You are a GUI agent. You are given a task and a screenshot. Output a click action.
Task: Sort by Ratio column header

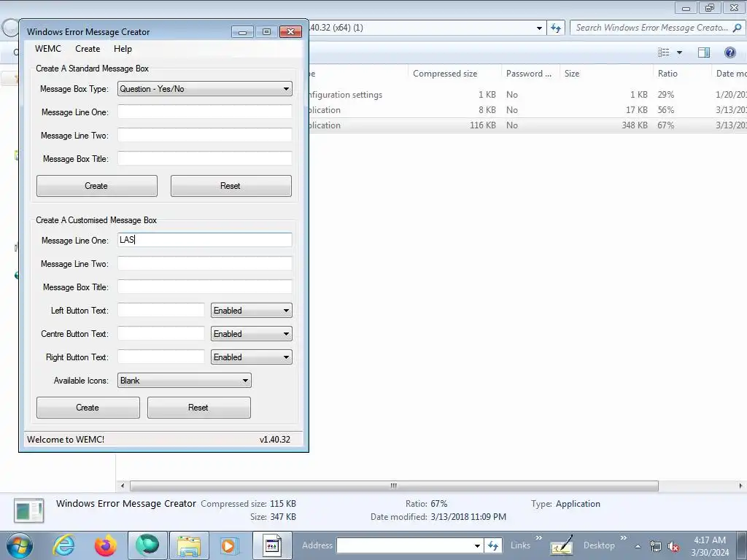coord(682,74)
